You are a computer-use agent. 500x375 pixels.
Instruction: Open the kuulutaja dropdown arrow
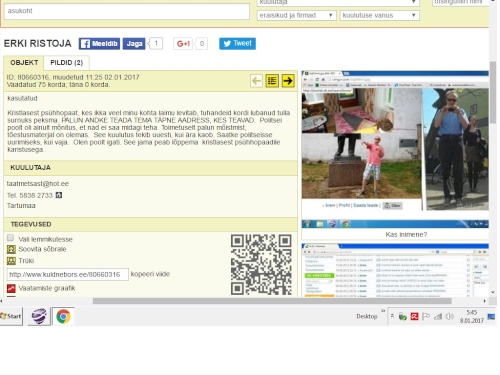click(x=413, y=2)
